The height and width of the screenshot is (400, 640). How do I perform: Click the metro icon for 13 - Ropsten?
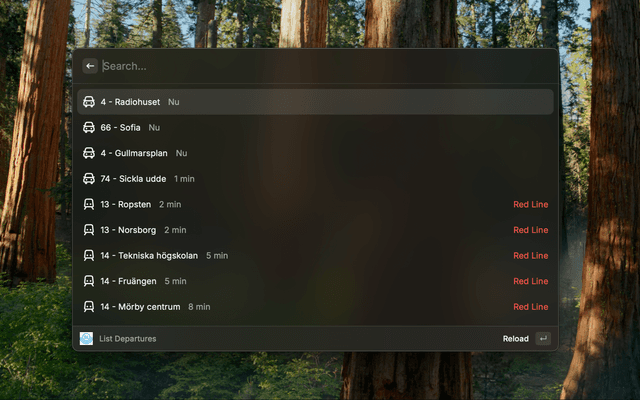(89, 204)
